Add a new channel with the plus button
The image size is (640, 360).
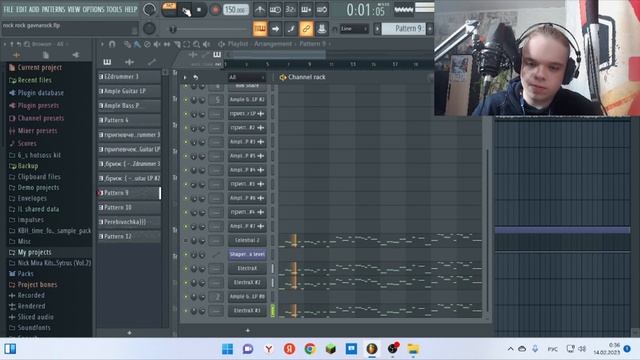[x=247, y=330]
